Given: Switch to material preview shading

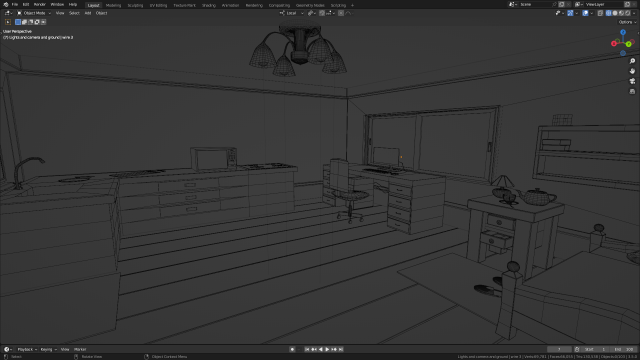Looking at the screenshot, I should point(621,13).
